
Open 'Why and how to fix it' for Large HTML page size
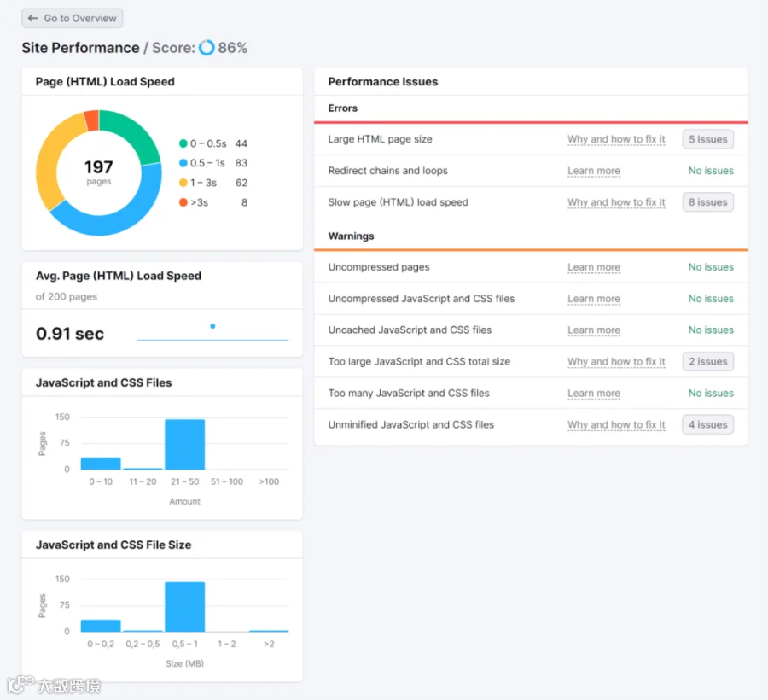tap(616, 139)
